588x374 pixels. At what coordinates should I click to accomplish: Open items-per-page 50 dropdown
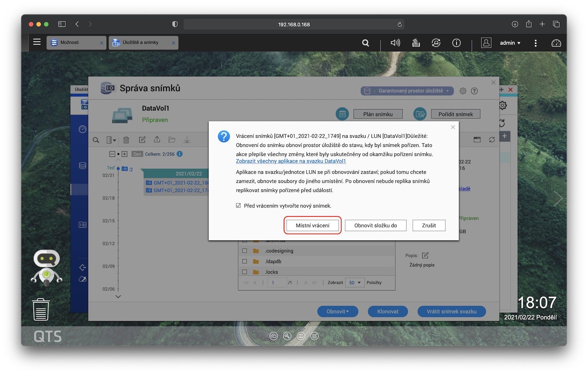(355, 283)
